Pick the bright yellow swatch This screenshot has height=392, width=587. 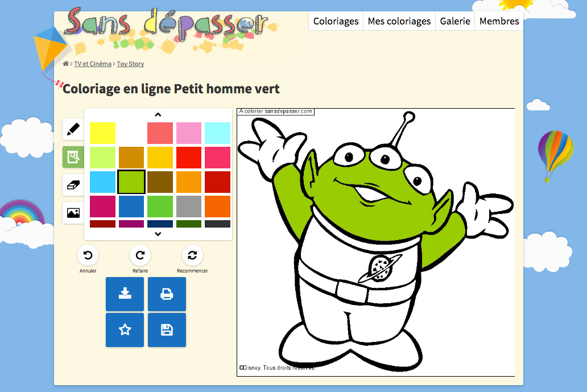coord(102,133)
